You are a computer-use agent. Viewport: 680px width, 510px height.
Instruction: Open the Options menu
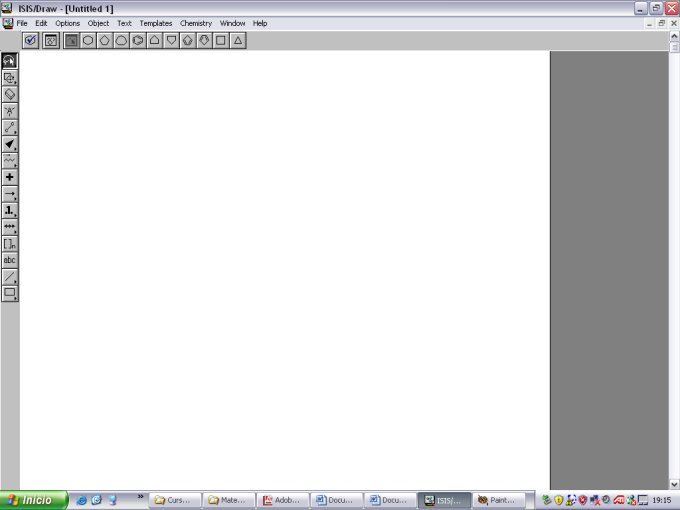point(68,23)
